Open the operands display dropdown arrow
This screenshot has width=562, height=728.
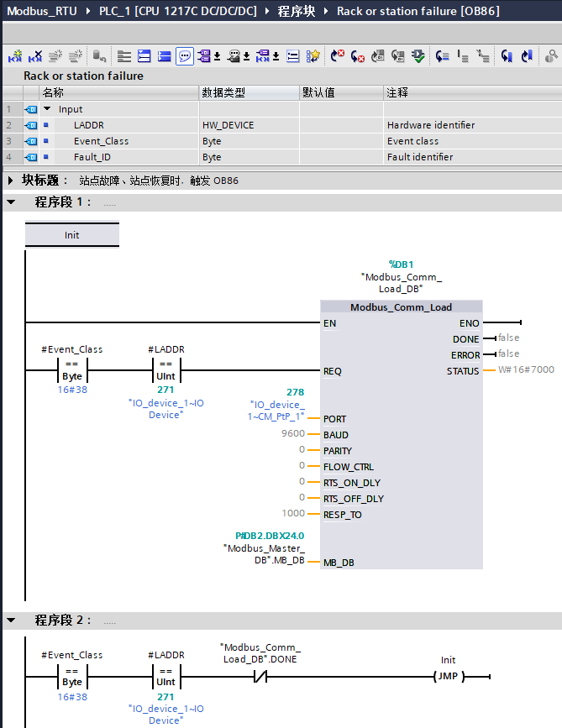(x=217, y=56)
